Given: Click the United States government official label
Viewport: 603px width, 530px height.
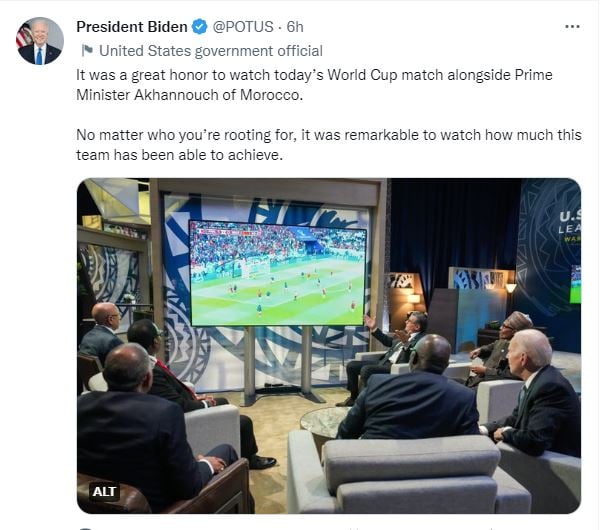Looking at the screenshot, I should coord(211,51).
